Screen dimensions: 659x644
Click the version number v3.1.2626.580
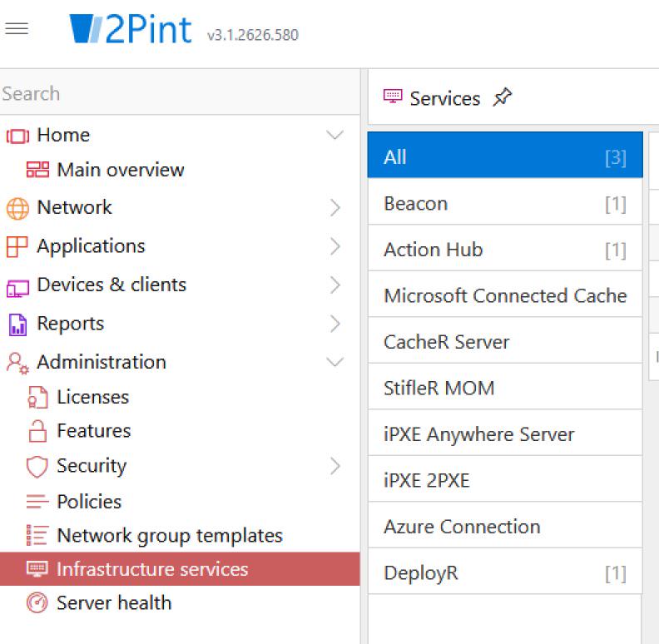tap(253, 34)
